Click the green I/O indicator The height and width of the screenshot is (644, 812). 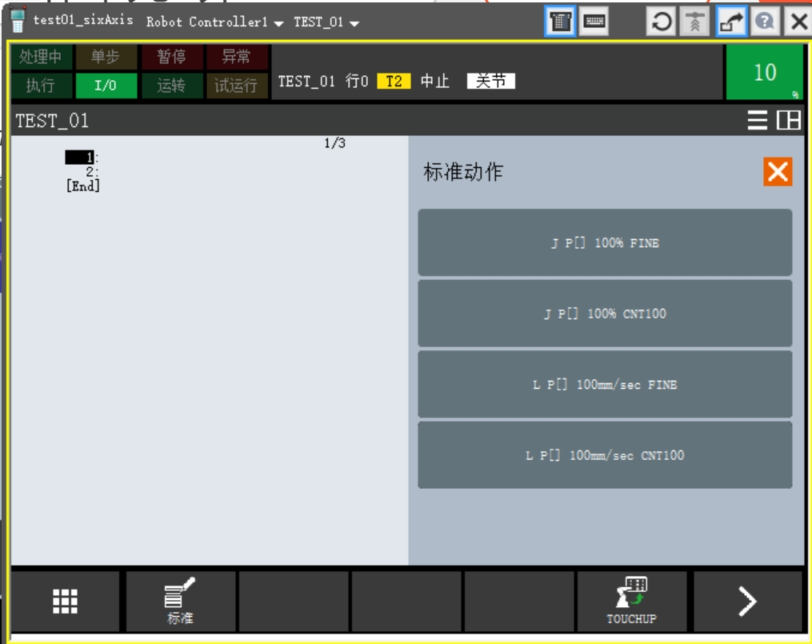106,86
